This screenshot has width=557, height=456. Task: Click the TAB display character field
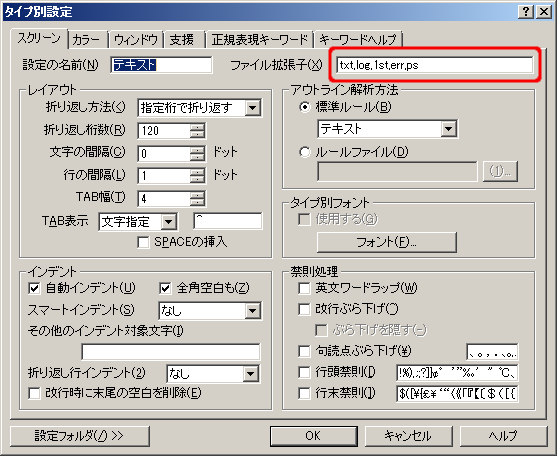(x=228, y=221)
